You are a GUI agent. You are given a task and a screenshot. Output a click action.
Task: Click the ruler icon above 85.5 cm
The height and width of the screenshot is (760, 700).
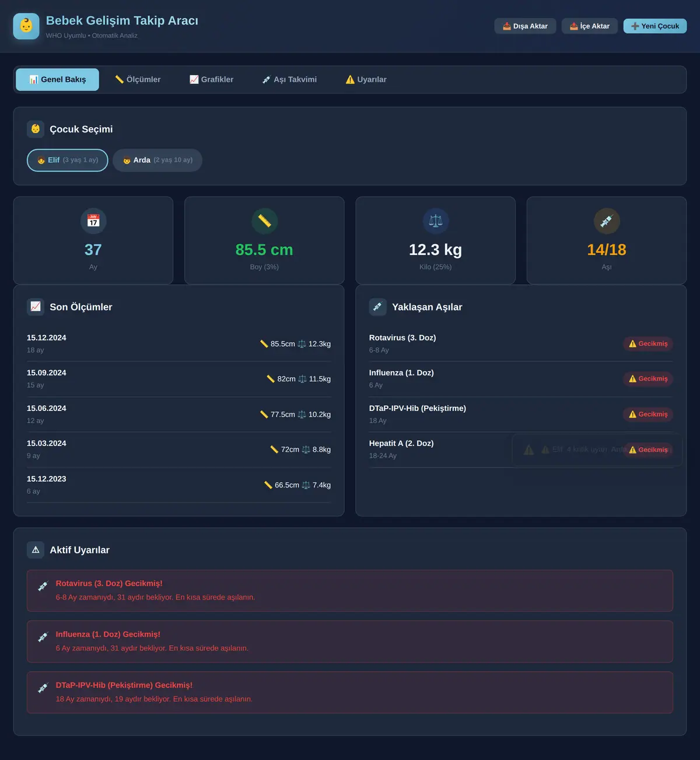tap(264, 221)
